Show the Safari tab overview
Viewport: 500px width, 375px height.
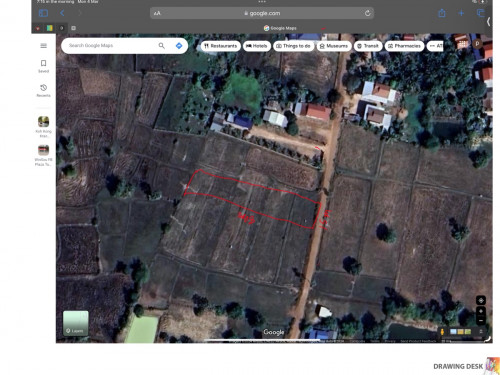(x=481, y=13)
